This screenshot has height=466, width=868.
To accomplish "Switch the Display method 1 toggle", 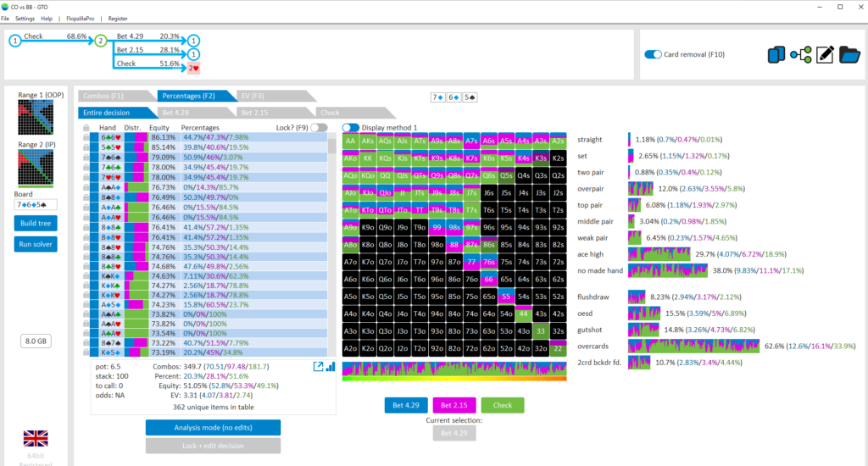I will (x=350, y=127).
